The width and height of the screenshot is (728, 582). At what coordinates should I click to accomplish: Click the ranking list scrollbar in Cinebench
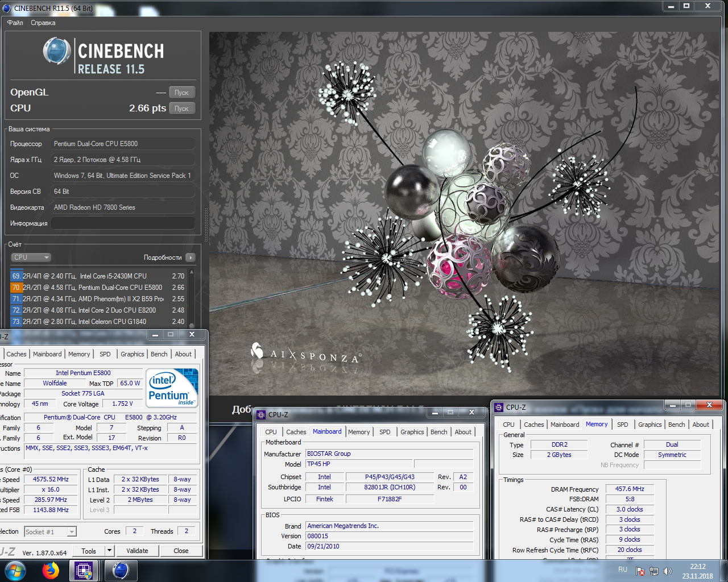coord(192,297)
